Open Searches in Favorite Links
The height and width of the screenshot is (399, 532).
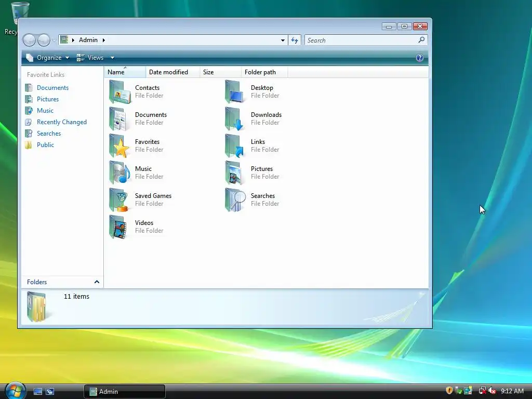tap(48, 134)
